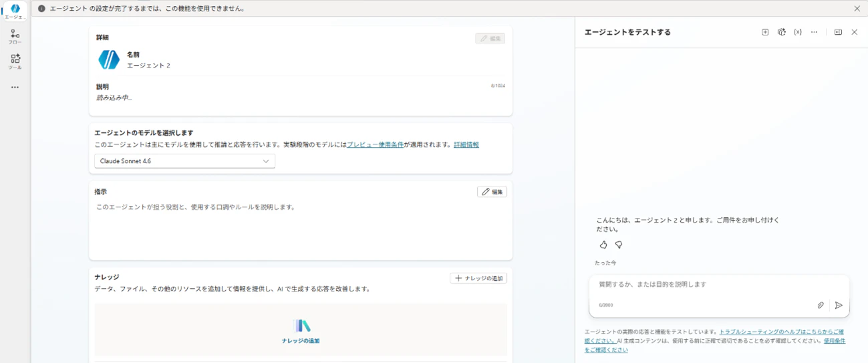Open the 詳細情報 link
The height and width of the screenshot is (363, 868).
[466, 144]
